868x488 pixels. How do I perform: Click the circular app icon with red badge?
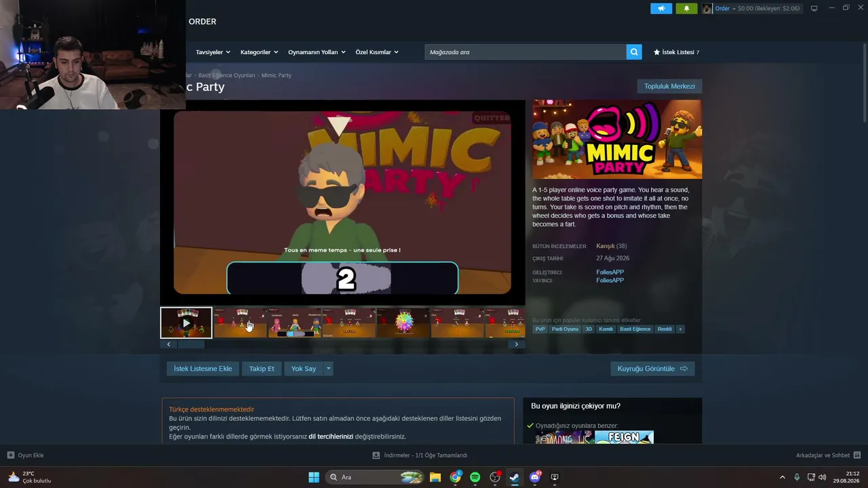pyautogui.click(x=495, y=477)
